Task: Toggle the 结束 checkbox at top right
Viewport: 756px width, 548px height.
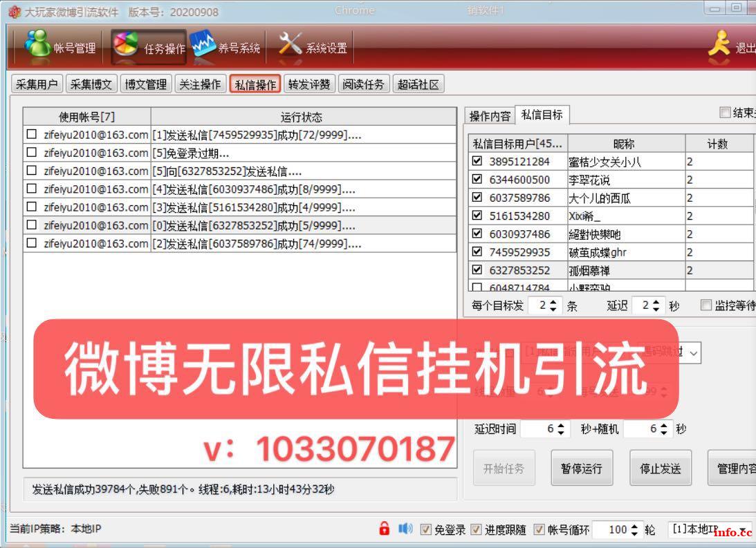Action: click(x=725, y=112)
